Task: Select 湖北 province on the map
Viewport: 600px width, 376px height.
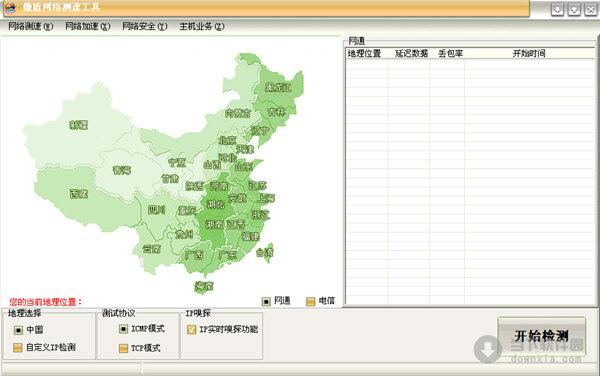Action: tap(216, 205)
